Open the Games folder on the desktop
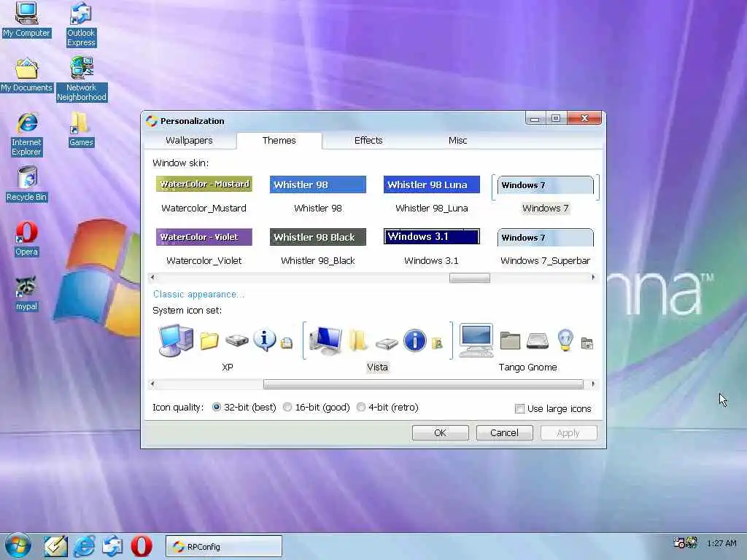Image resolution: width=747 pixels, height=560 pixels. pyautogui.click(x=81, y=130)
